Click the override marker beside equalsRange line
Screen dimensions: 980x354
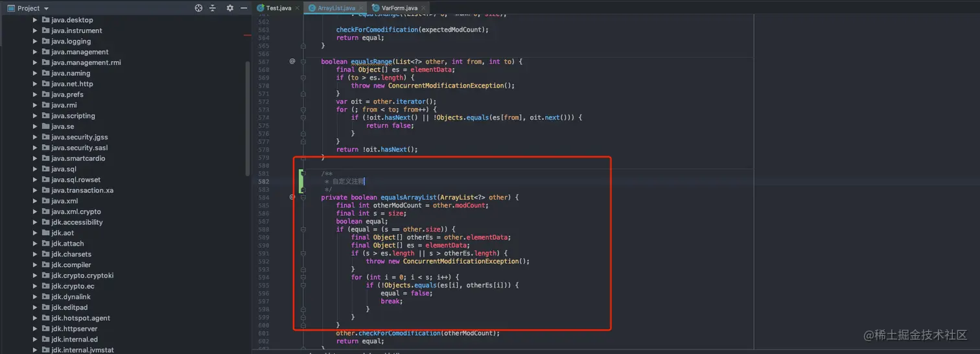[x=292, y=61]
